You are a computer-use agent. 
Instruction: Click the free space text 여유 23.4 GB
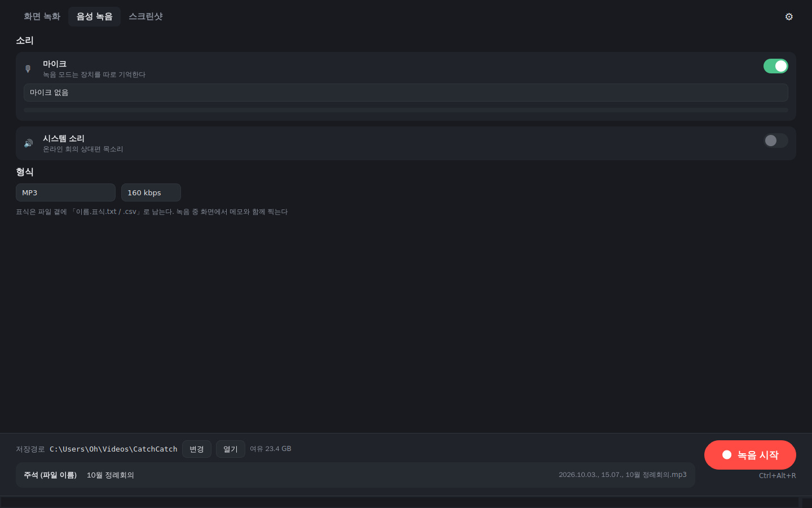pos(271,449)
